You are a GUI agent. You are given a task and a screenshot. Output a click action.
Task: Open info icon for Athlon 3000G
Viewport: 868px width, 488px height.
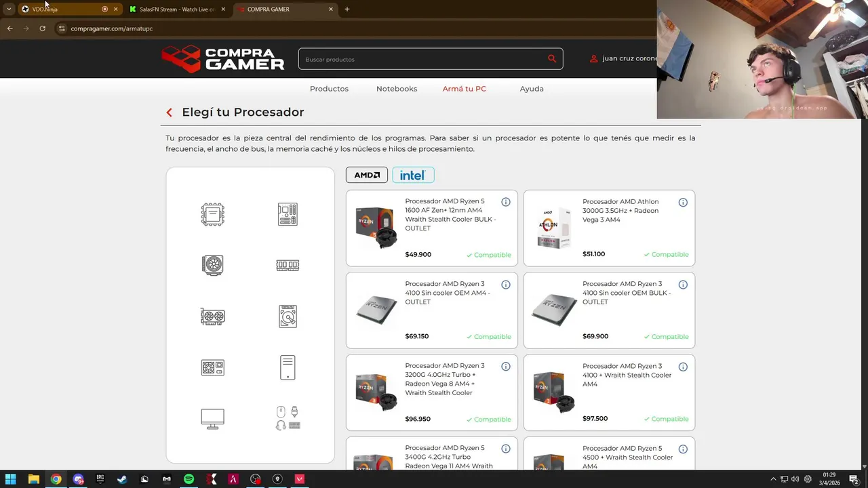683,202
